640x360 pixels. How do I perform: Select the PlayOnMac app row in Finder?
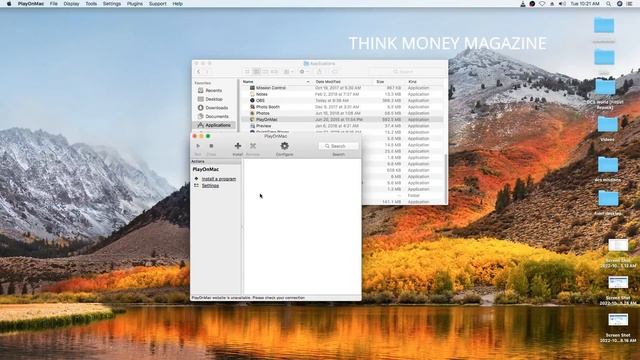(x=342, y=120)
